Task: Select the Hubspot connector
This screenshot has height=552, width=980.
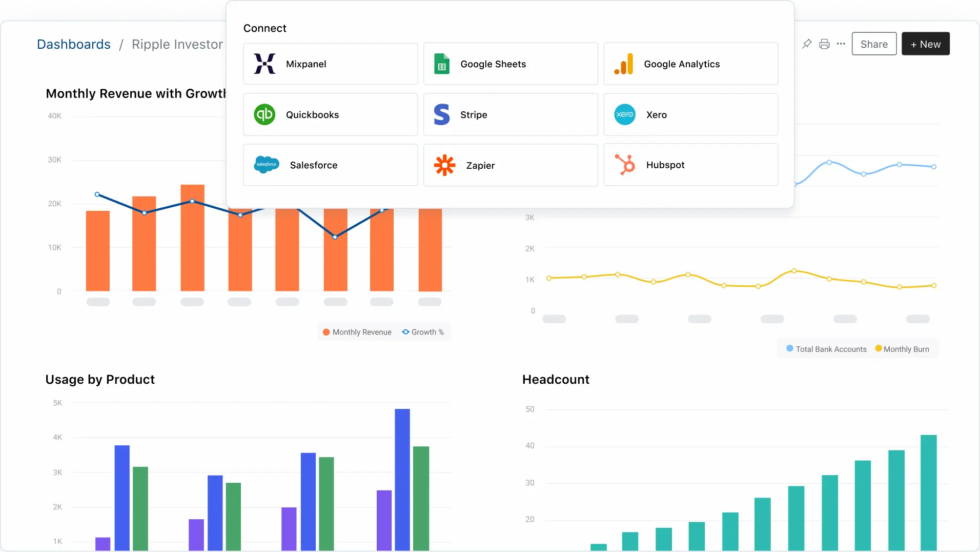Action: (x=691, y=165)
